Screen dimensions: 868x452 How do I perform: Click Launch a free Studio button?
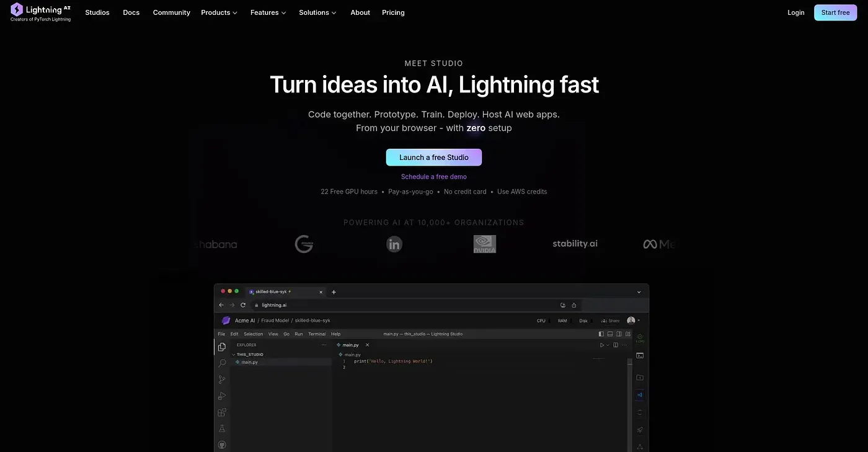[x=434, y=157]
